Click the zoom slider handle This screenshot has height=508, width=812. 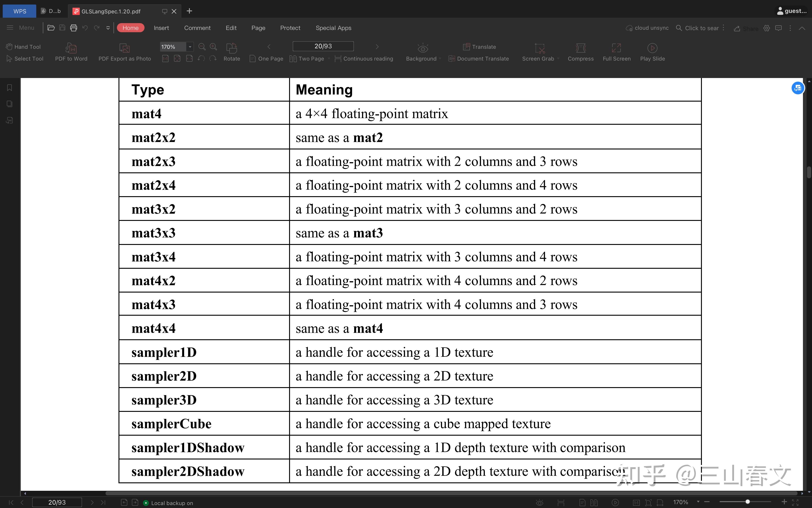click(747, 502)
